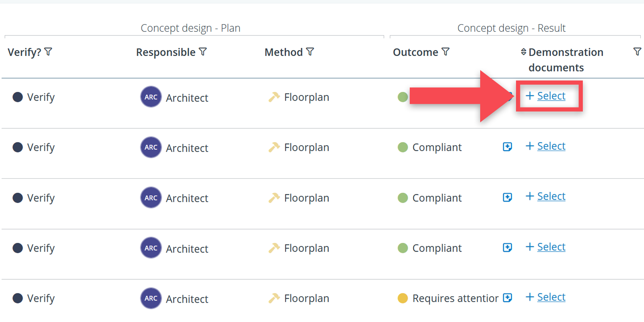Viewport: 644px width, 322px height.
Task: Toggle the Verify dot in first row
Action: coord(18,97)
